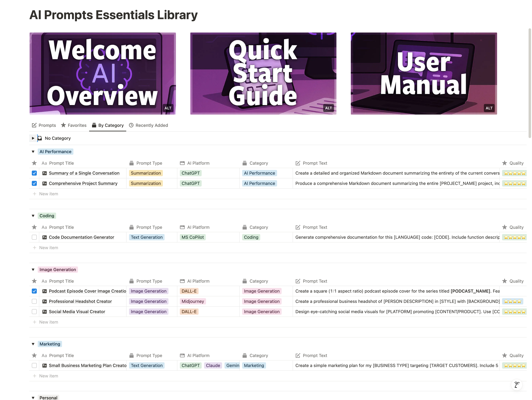Click DALL-E tag in Social Media Visual Creator row
The width and height of the screenshot is (532, 400).
pos(189,312)
